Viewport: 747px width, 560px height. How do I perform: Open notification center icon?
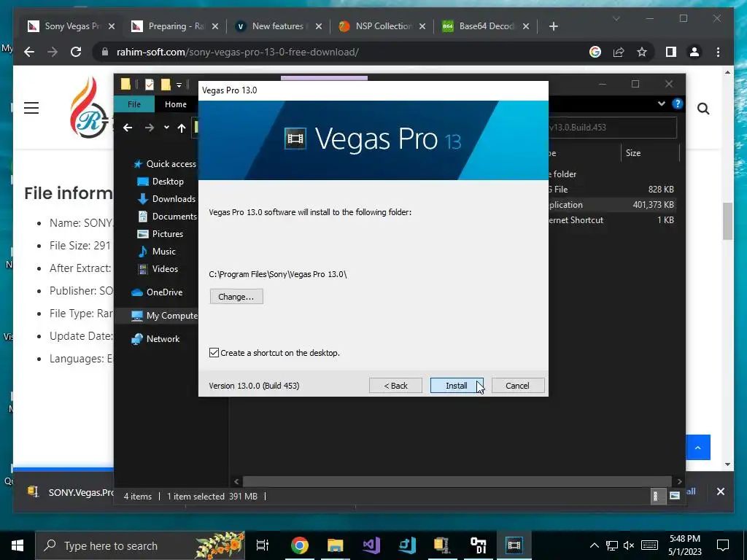point(723,545)
